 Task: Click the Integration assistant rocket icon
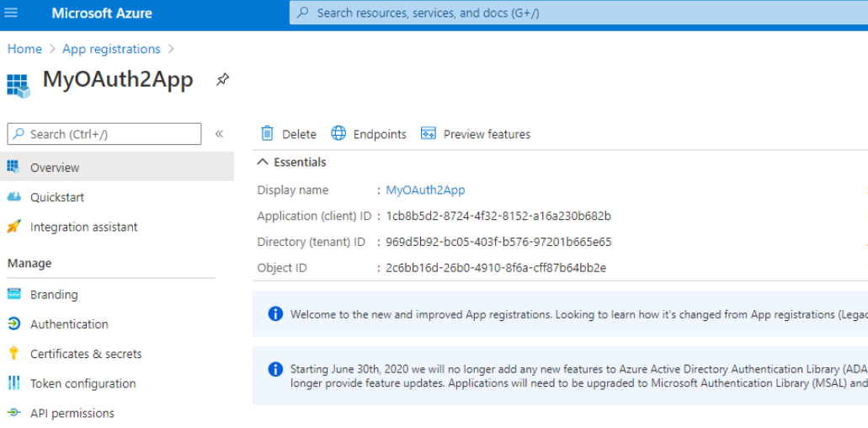point(13,227)
